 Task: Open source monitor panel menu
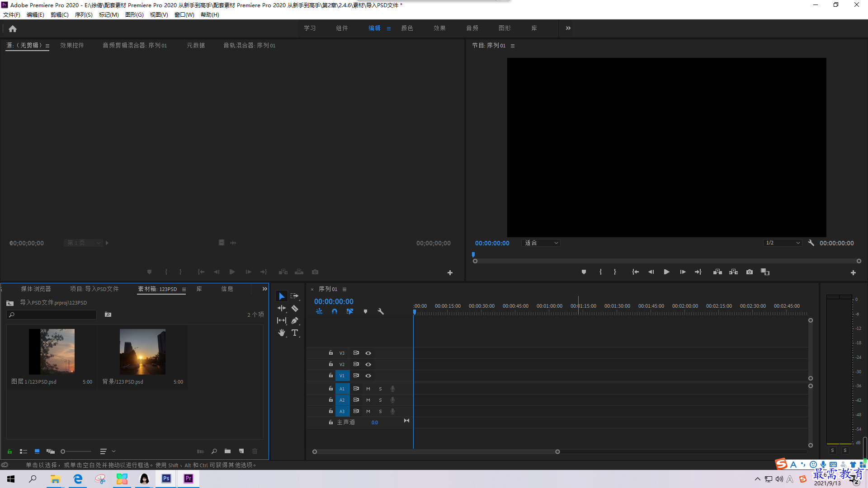pyautogui.click(x=47, y=46)
